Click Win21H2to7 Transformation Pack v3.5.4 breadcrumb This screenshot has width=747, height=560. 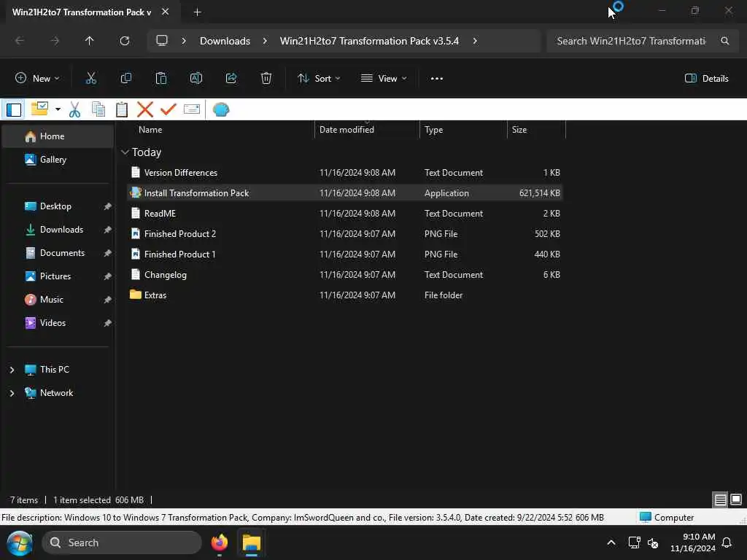[x=369, y=41]
